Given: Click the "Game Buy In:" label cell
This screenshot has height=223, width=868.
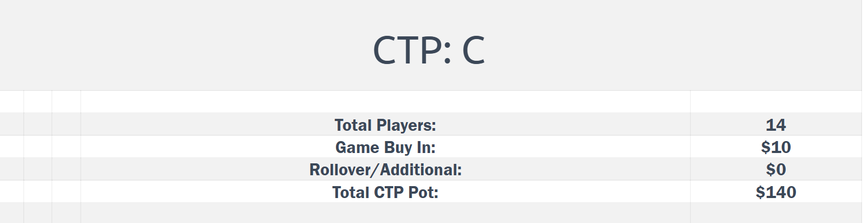Looking at the screenshot, I should pos(385,147).
